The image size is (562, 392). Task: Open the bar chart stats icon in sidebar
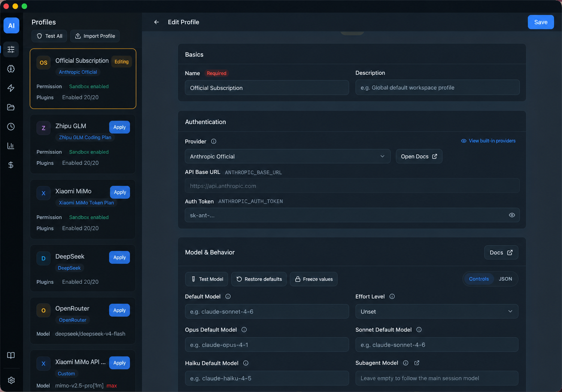pyautogui.click(x=11, y=146)
